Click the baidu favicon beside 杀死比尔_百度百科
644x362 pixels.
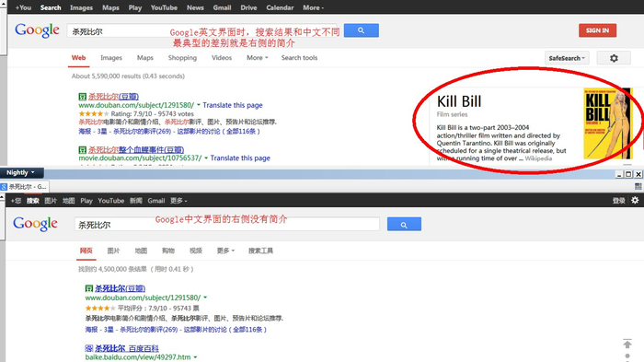click(88, 348)
